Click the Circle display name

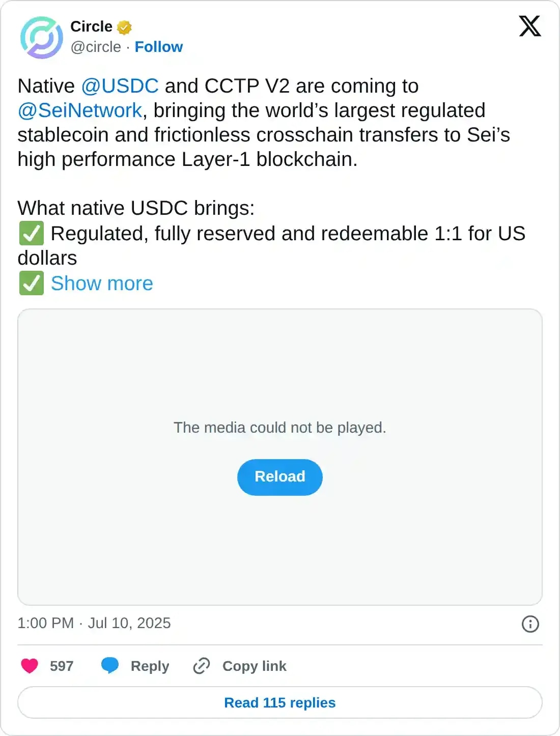point(91,26)
